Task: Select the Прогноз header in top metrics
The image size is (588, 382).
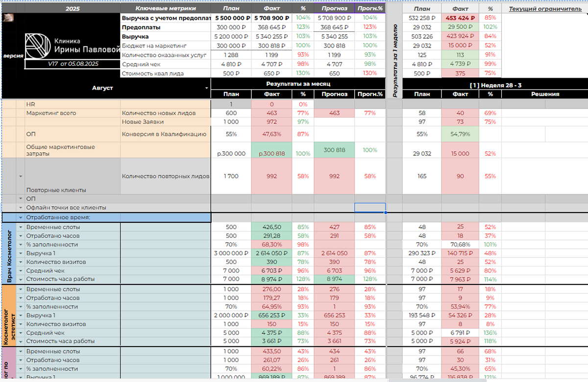Action: click(335, 9)
